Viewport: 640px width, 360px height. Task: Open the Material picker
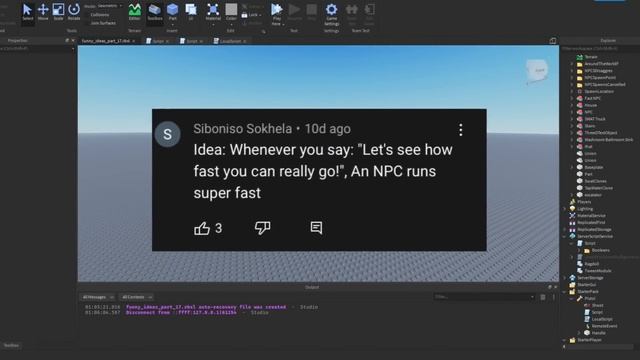coord(213,12)
